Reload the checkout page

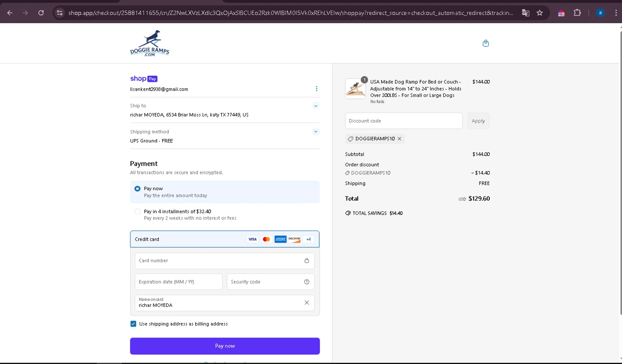41,13
